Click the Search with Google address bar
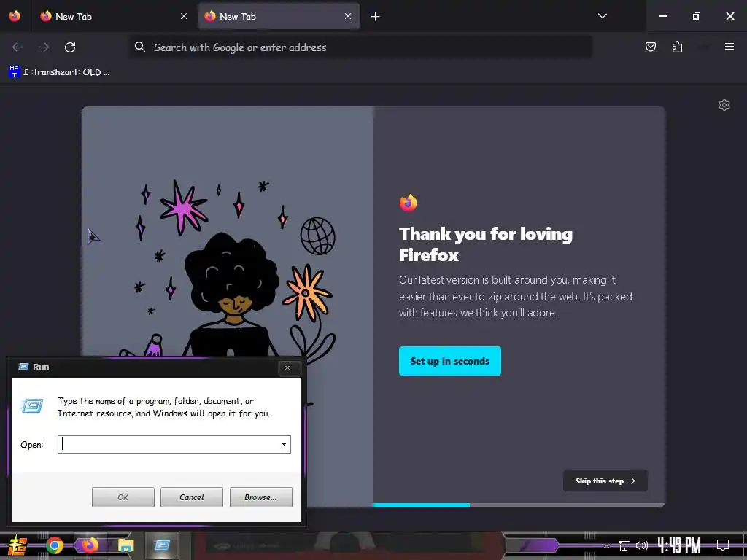 [x=360, y=47]
